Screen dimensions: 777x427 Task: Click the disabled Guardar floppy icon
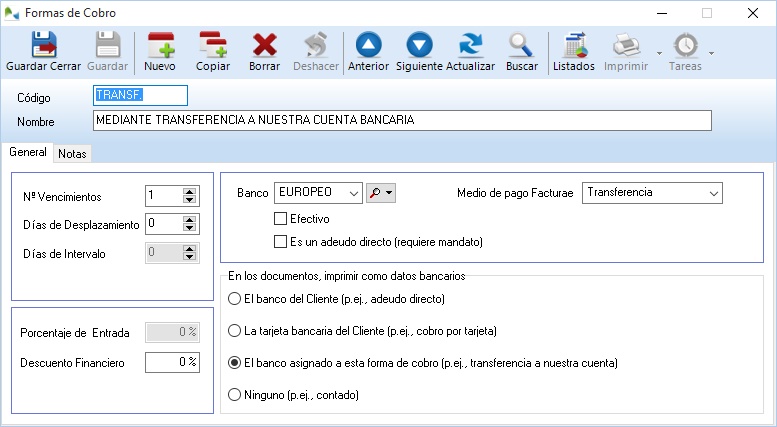coord(108,46)
